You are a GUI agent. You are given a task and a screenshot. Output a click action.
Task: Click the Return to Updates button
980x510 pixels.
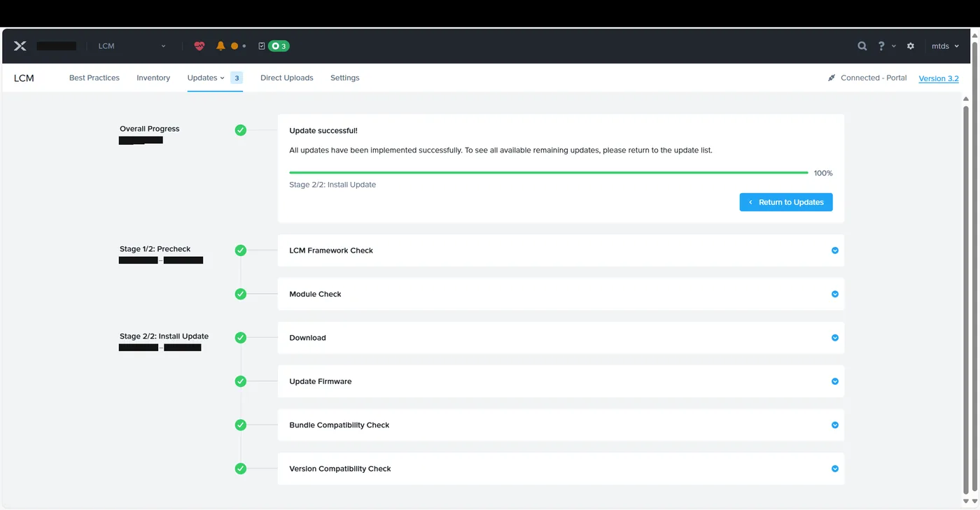786,202
